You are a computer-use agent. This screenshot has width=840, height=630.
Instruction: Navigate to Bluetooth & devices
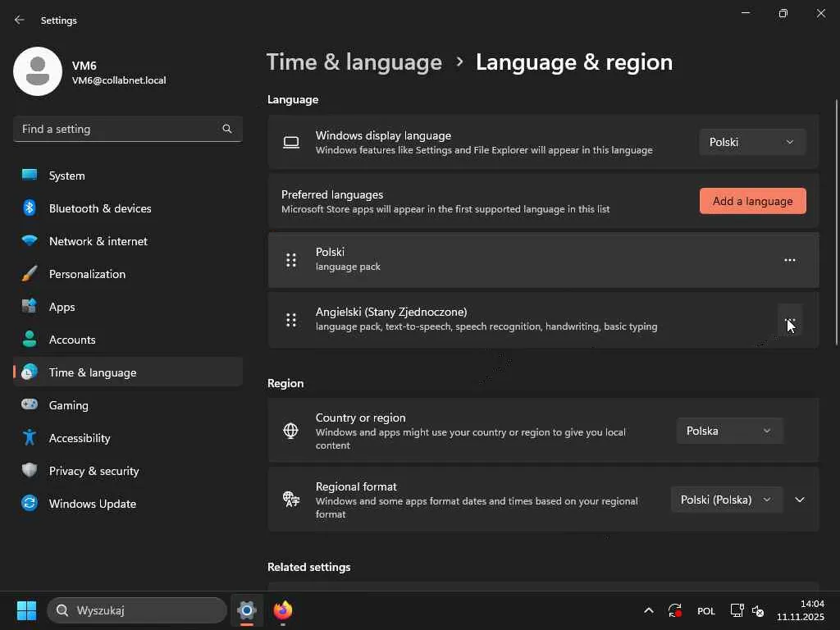[x=127, y=208]
